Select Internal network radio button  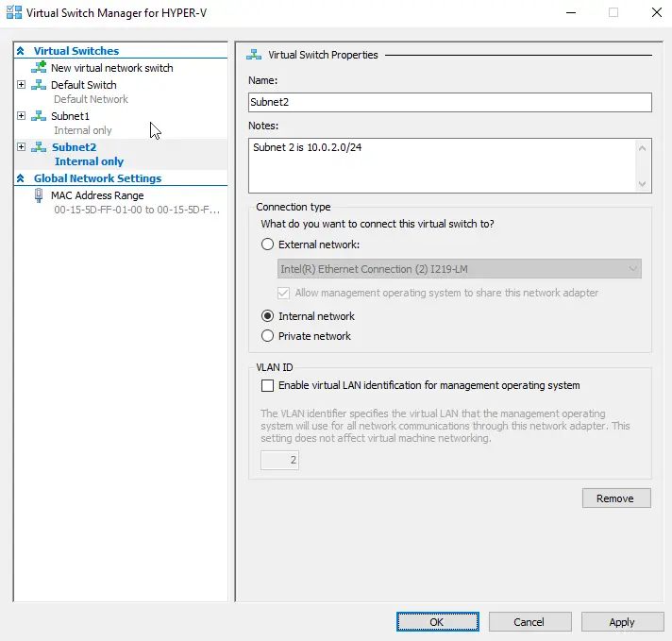(x=267, y=316)
